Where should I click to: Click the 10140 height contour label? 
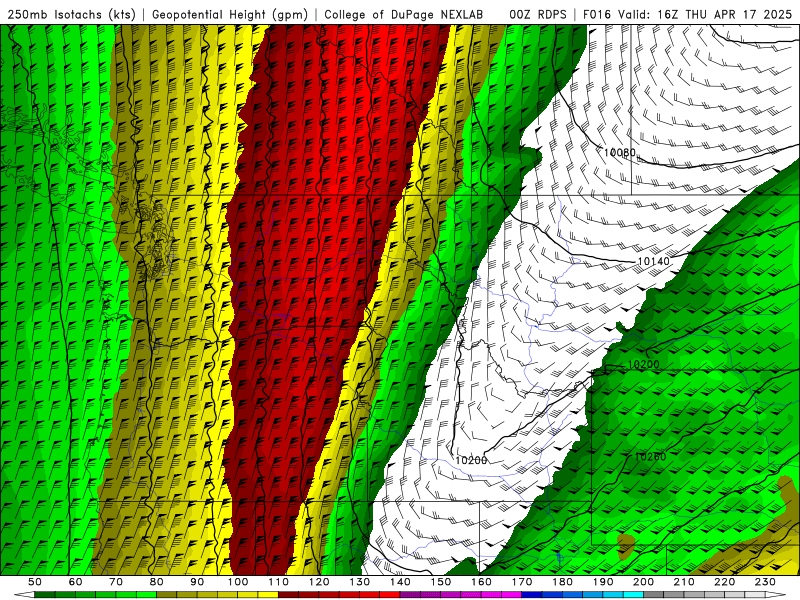pos(654,261)
